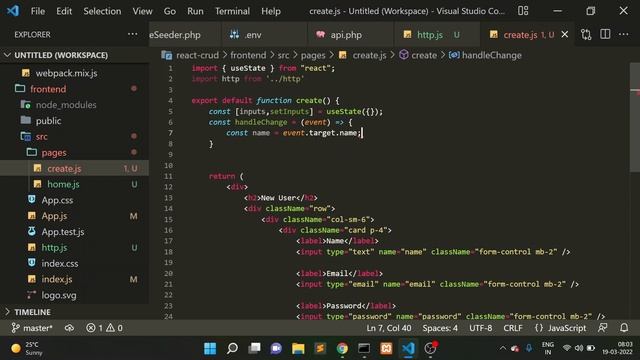Switch to Visual Studio Code taskbar icon
The width and height of the screenshot is (640, 360).
(408, 348)
